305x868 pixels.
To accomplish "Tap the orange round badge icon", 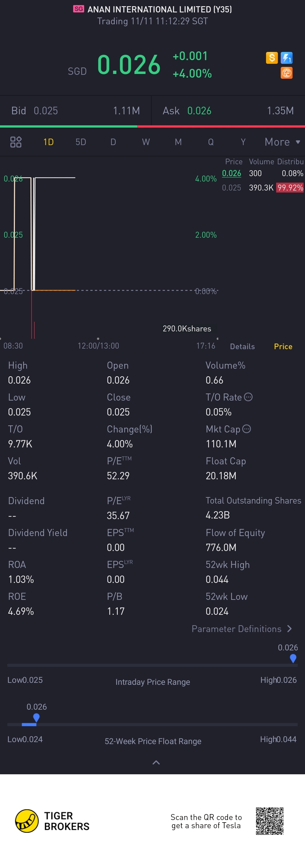I will coord(286,73).
